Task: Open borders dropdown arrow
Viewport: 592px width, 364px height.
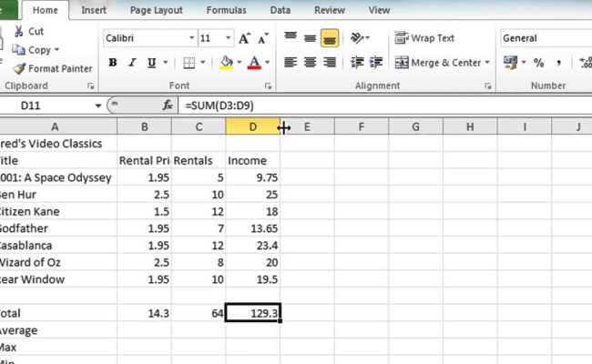Action: coord(202,62)
